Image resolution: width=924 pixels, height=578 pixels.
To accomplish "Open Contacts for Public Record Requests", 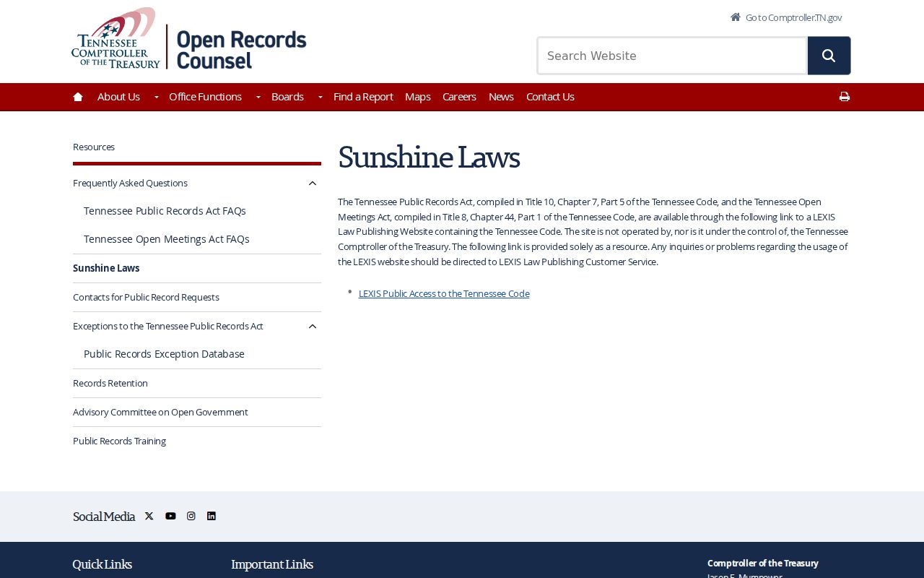I will coord(146,297).
